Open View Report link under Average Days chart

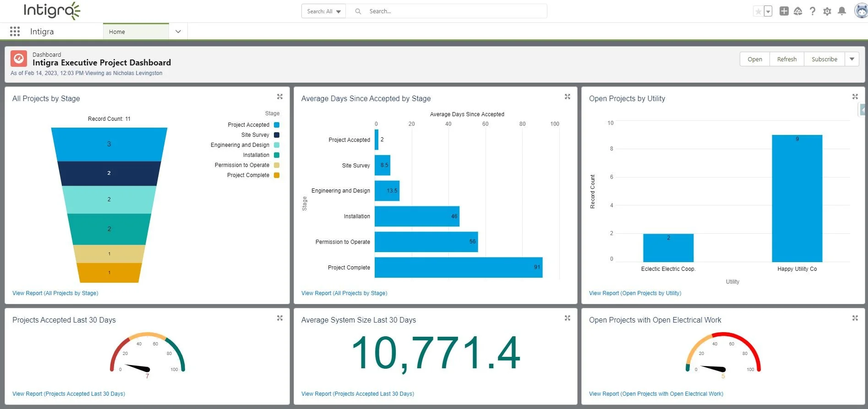click(x=344, y=293)
